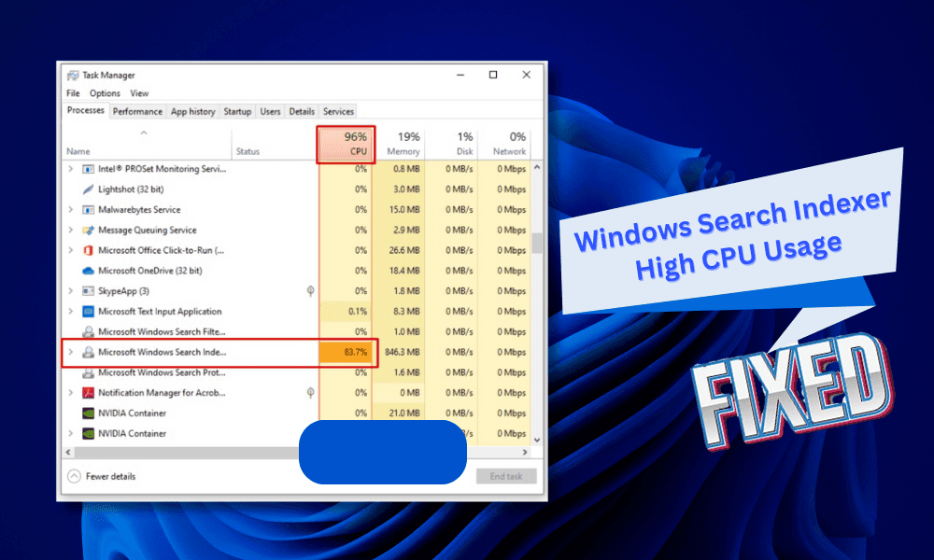This screenshot has width=934, height=560.
Task: Sort processes by CPU usage column
Action: pos(346,144)
